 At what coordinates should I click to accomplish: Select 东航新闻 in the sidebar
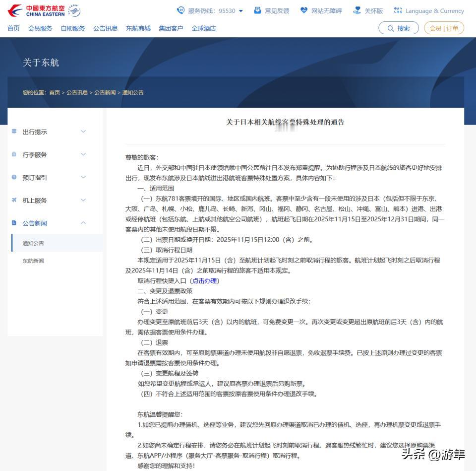[33, 261]
